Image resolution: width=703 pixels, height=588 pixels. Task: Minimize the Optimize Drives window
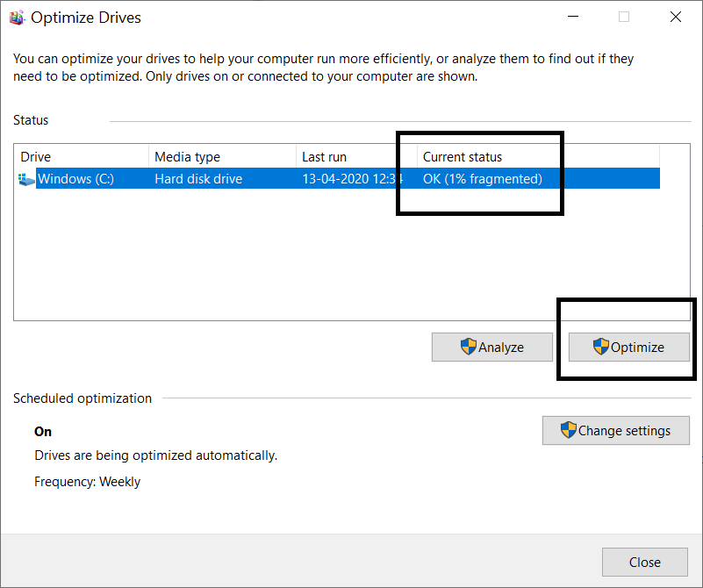click(x=573, y=17)
